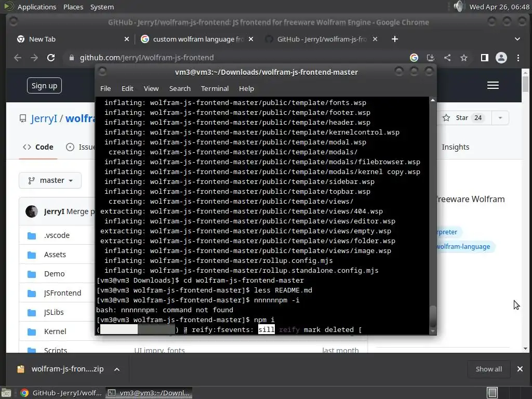This screenshot has width=532, height=399.
Task: Click the github.com address bar URL
Action: [147, 58]
